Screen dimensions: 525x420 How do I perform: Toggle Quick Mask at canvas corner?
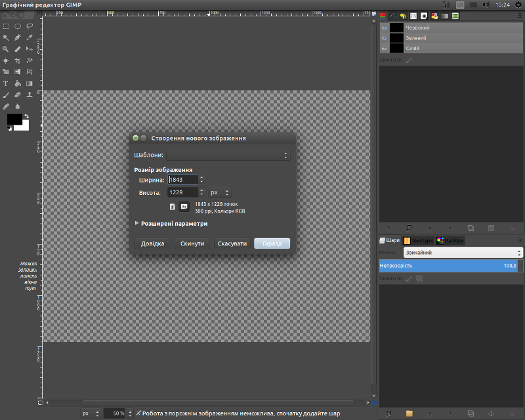coord(40,402)
